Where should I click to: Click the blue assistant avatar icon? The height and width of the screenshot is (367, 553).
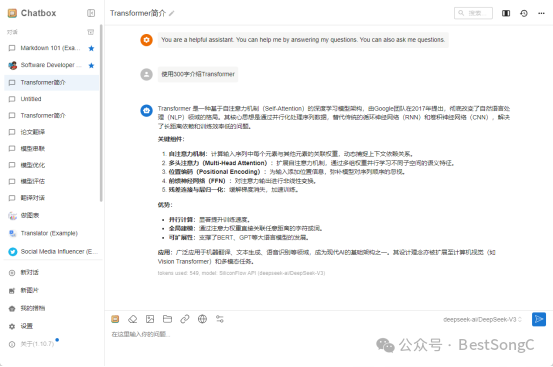coord(146,110)
